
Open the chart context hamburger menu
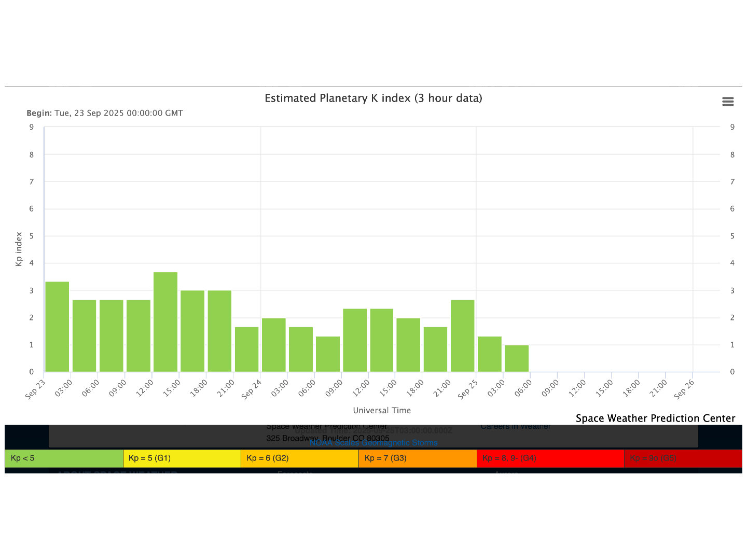728,102
